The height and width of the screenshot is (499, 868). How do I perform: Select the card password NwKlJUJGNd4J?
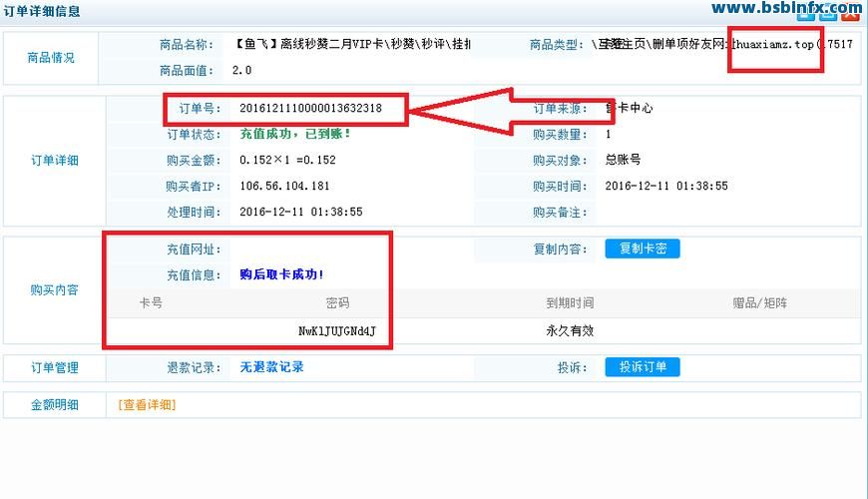click(336, 331)
